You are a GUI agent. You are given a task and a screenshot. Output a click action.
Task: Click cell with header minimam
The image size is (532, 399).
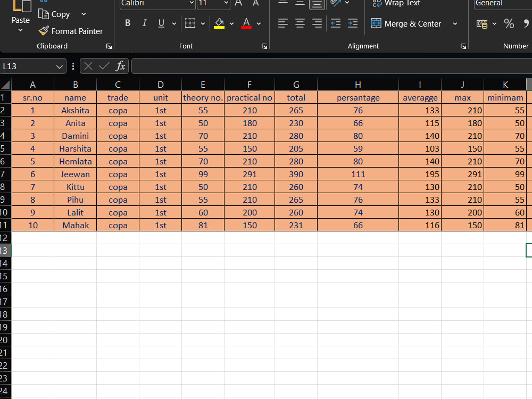coord(505,97)
